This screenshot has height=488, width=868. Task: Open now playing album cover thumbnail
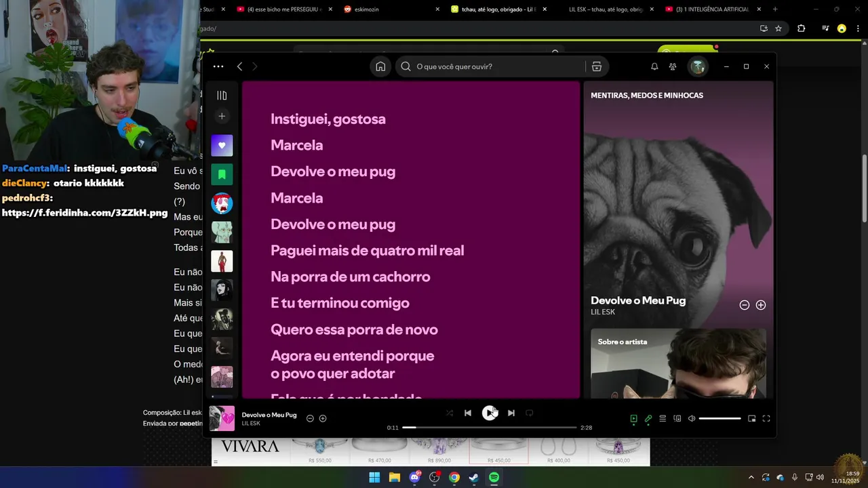[x=222, y=418]
